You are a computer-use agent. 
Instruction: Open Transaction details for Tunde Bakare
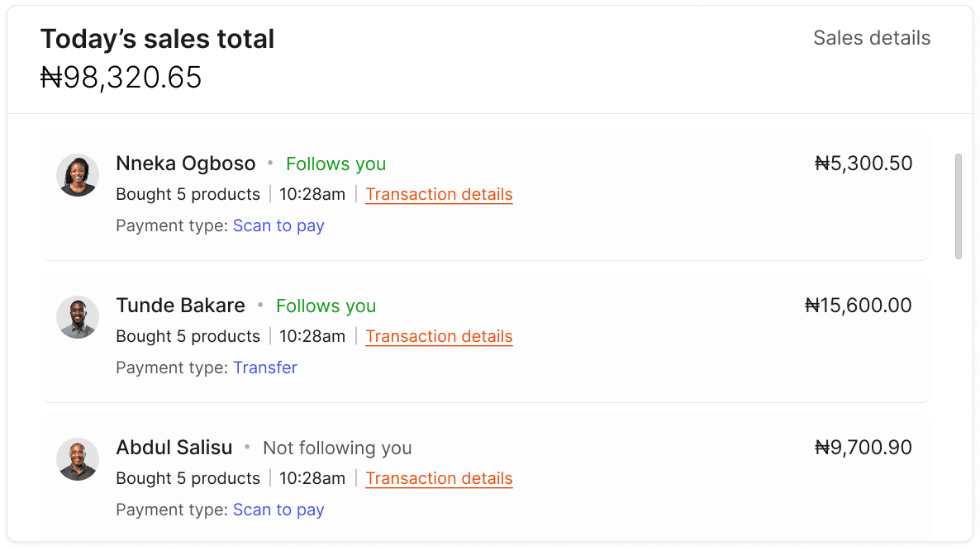[x=439, y=336]
